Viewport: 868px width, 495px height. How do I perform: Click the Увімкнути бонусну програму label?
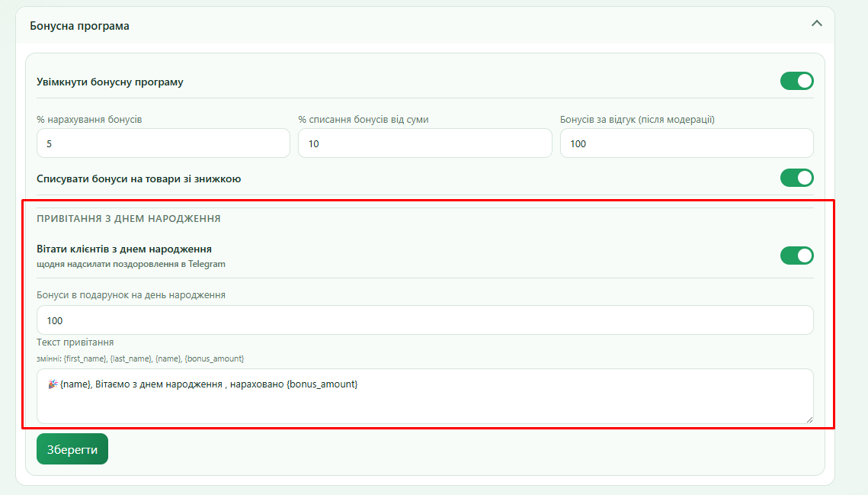click(x=111, y=82)
